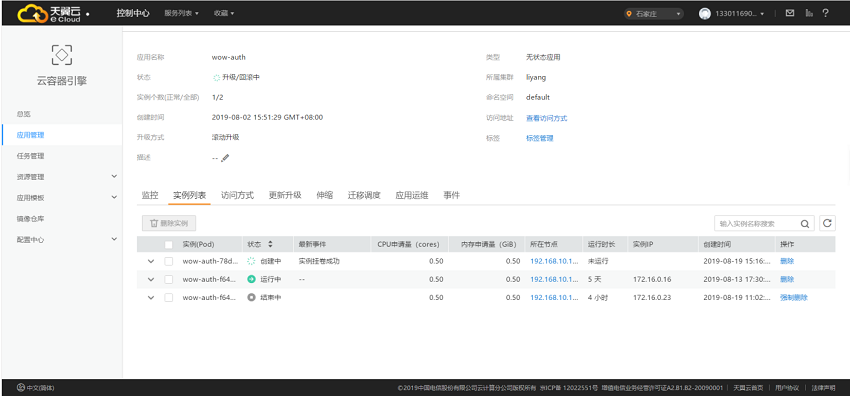850x396 pixels.
Task: Open the 应用运维 tab
Action: [412, 196]
